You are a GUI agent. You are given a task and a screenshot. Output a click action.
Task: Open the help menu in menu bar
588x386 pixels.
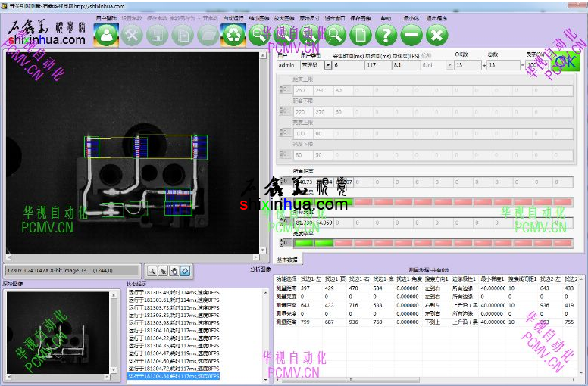[x=386, y=17]
